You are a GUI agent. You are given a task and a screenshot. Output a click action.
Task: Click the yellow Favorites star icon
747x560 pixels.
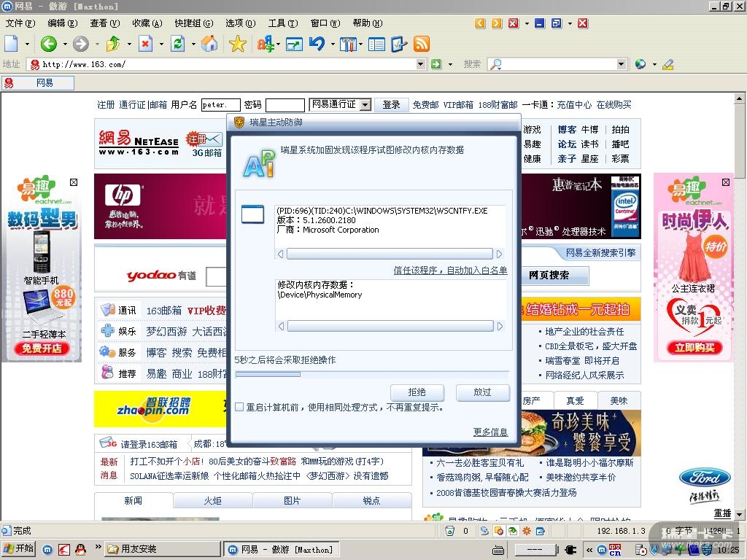click(x=237, y=44)
